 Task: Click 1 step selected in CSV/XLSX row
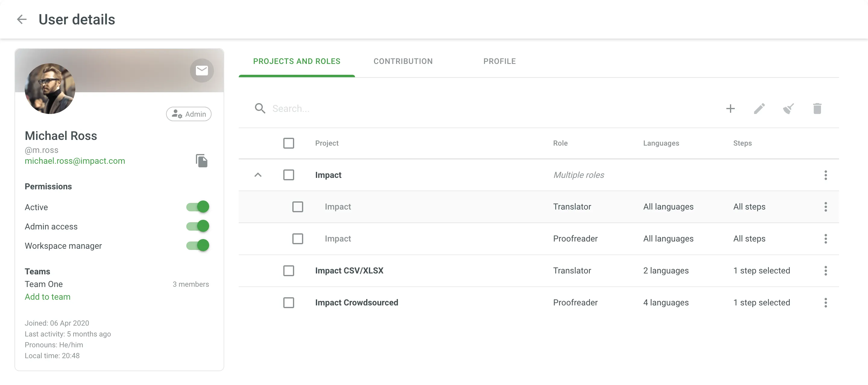pyautogui.click(x=762, y=271)
